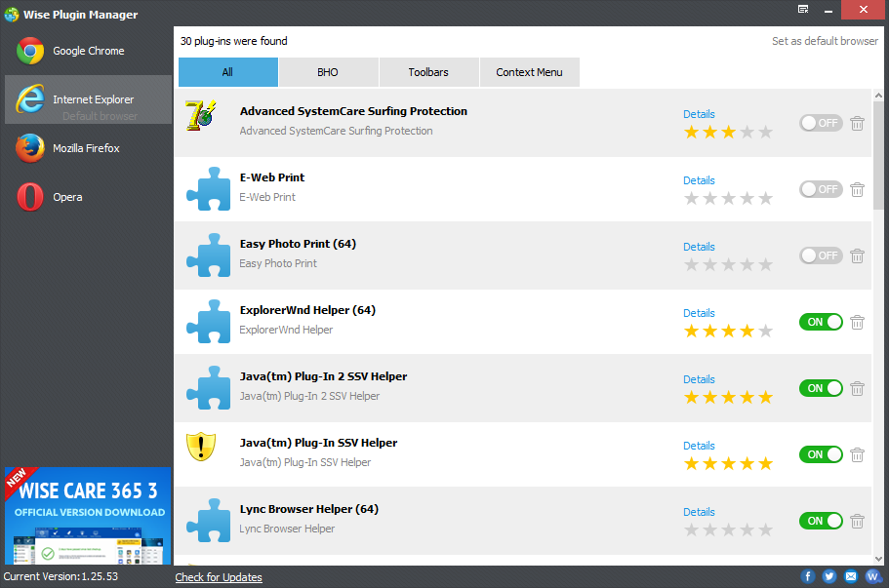Viewport: 889px width, 588px height.
Task: Enable Advanced SystemCare Surfing Protection toggle
Action: (x=821, y=123)
